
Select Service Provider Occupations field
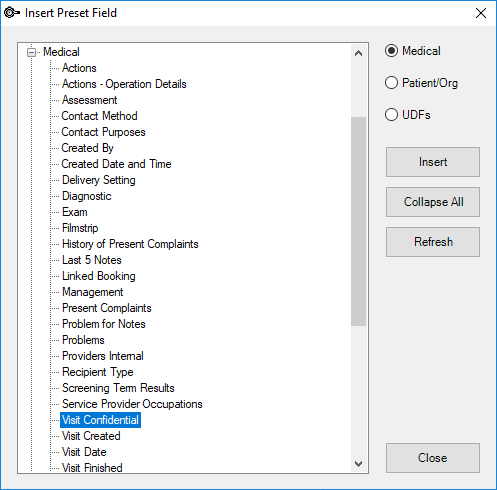pos(132,404)
